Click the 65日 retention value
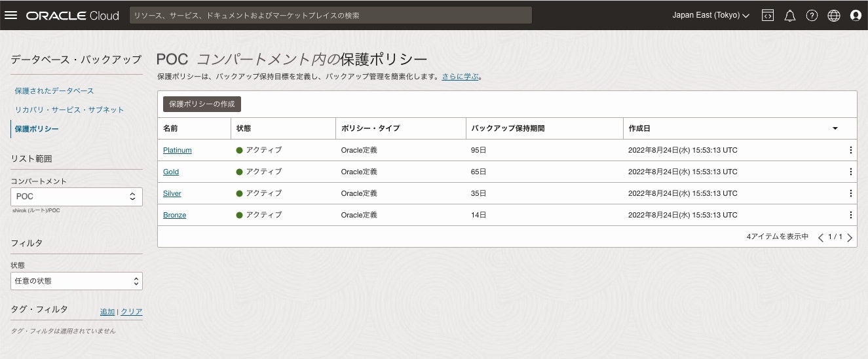The width and height of the screenshot is (868, 359). (x=479, y=172)
